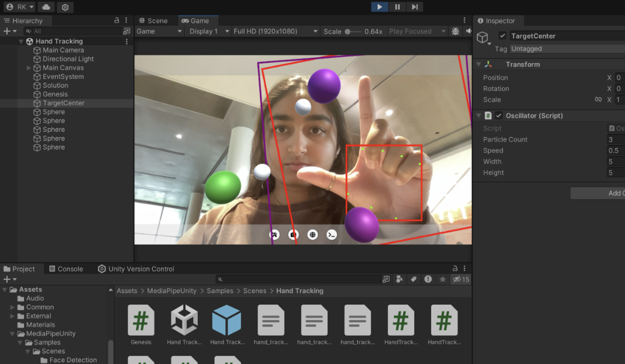Lock the Hierarchy panel with padlock icon
625x364 pixels.
tap(117, 20)
